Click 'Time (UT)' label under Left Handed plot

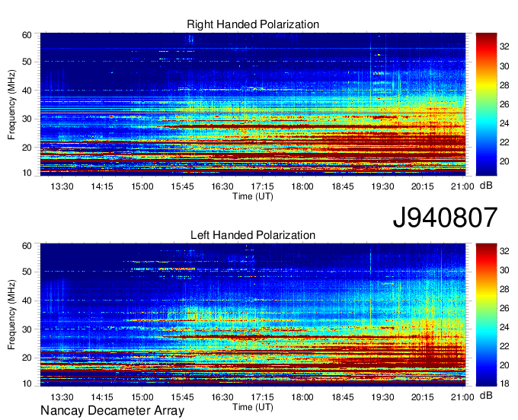pos(253,407)
